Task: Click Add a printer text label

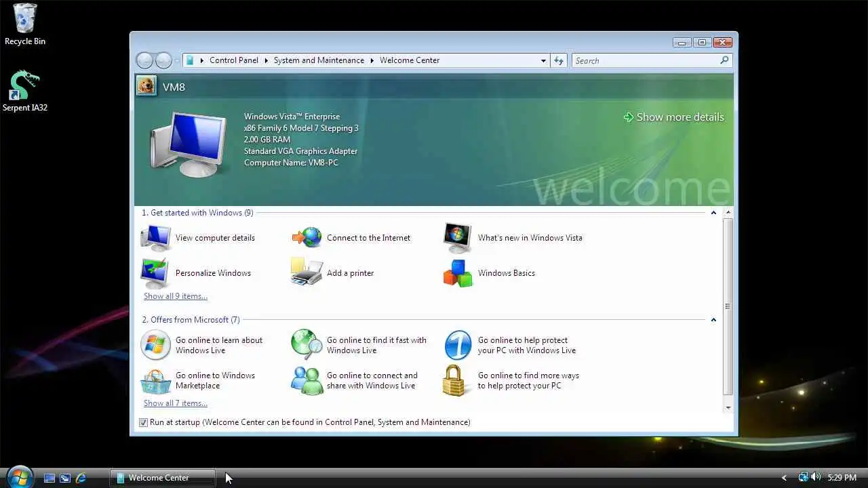Action: point(350,273)
